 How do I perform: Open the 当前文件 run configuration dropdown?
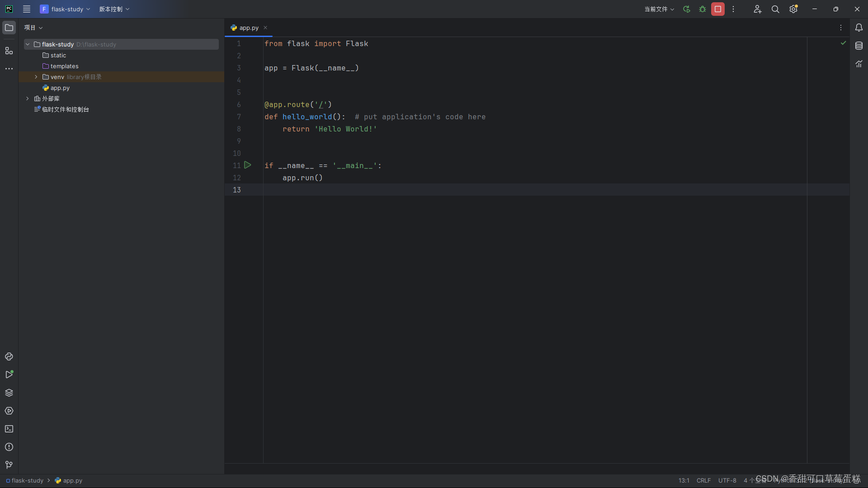[x=659, y=9]
